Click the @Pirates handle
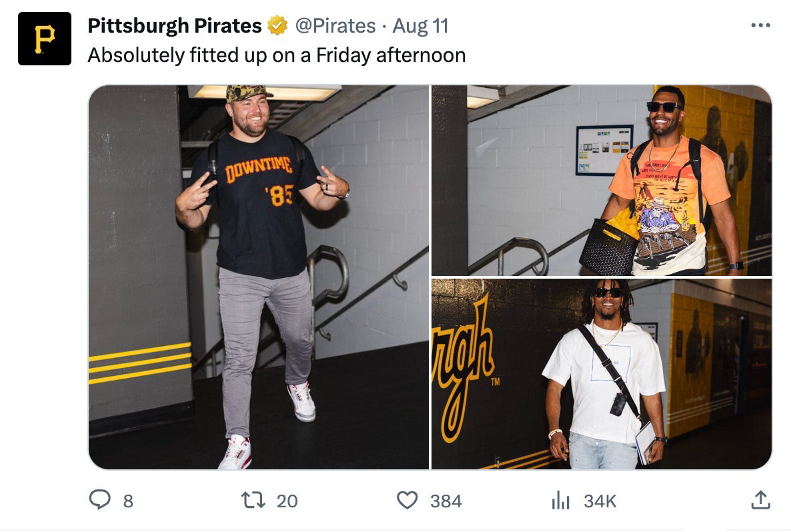The height and width of the screenshot is (532, 791). (335, 26)
